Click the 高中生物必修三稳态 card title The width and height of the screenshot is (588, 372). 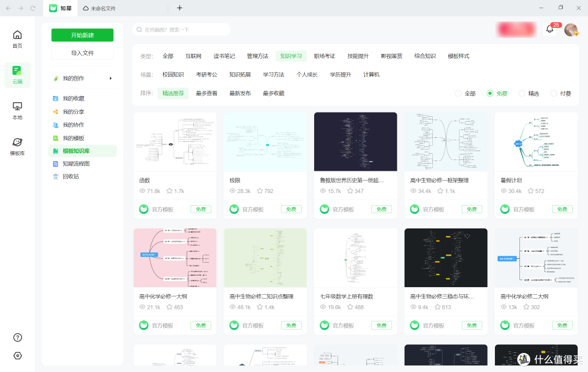(442, 296)
